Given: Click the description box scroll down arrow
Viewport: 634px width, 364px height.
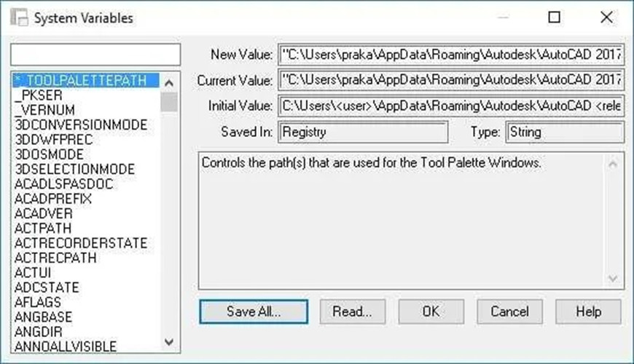Looking at the screenshot, I should click(x=613, y=278).
